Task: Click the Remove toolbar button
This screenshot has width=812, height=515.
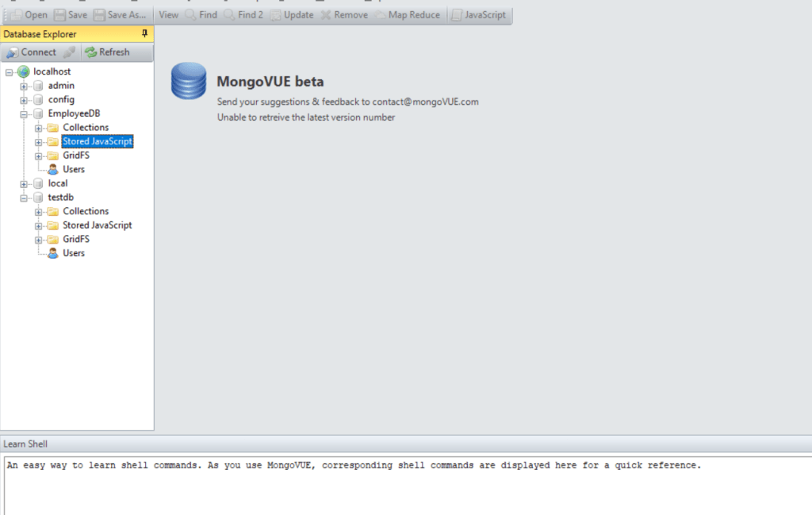Action: pyautogui.click(x=344, y=14)
